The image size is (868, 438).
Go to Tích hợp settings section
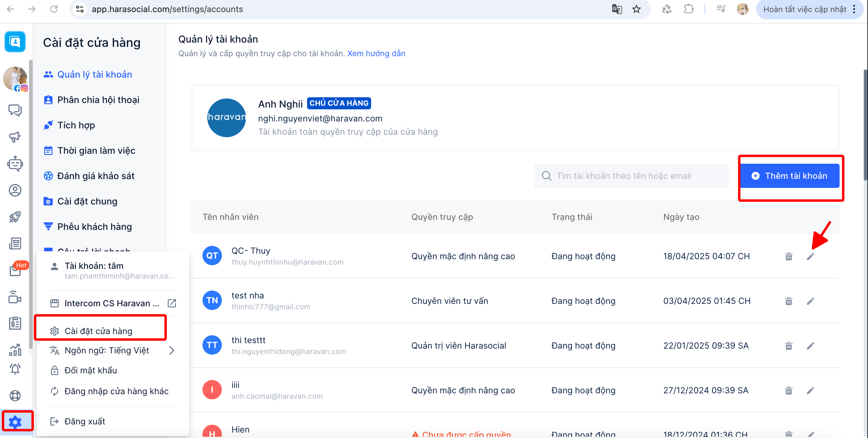(76, 125)
